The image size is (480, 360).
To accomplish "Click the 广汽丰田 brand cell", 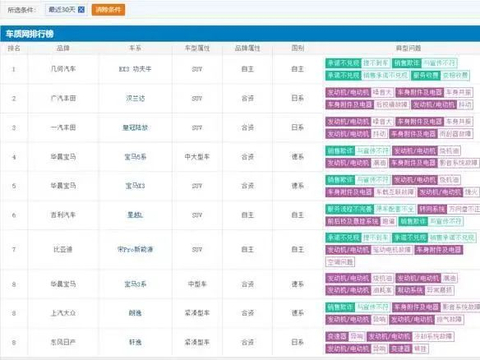I will tap(63, 98).
